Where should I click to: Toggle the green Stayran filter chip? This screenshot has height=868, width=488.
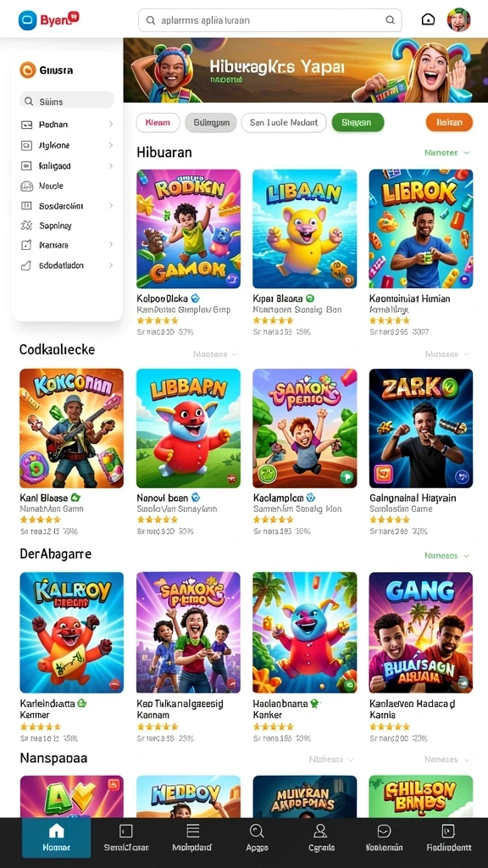pyautogui.click(x=358, y=122)
